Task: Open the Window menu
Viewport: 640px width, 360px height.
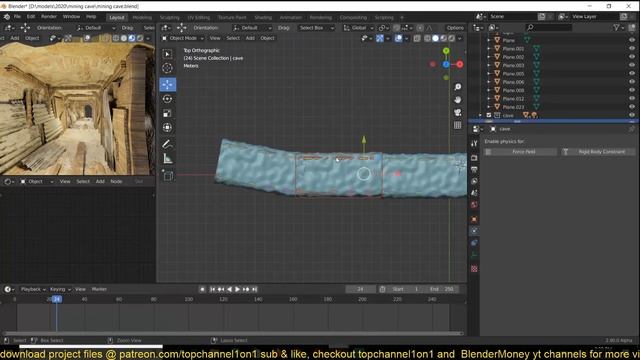Action: click(x=71, y=17)
